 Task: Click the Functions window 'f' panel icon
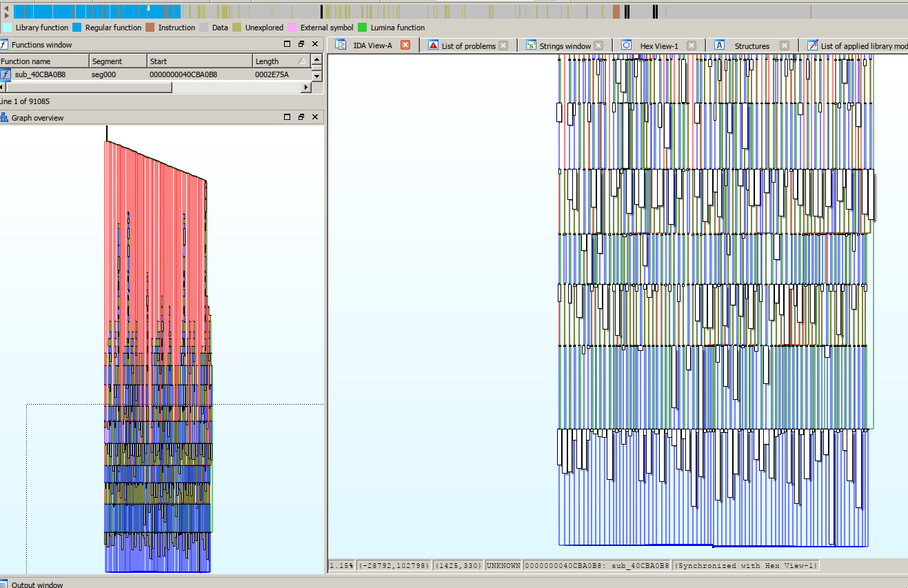click(x=6, y=44)
